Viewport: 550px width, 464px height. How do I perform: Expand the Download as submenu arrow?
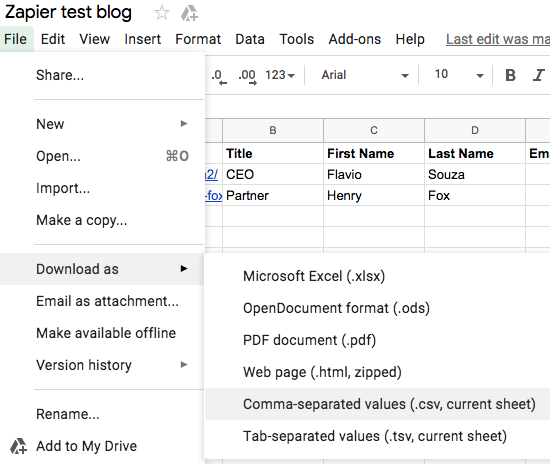coord(184,269)
